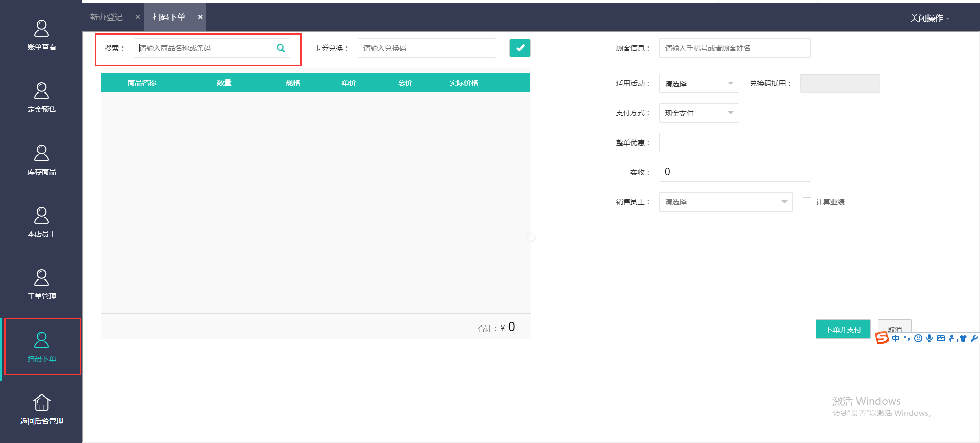
Task: Open IME wrench toolbox icon
Action: pos(974,338)
